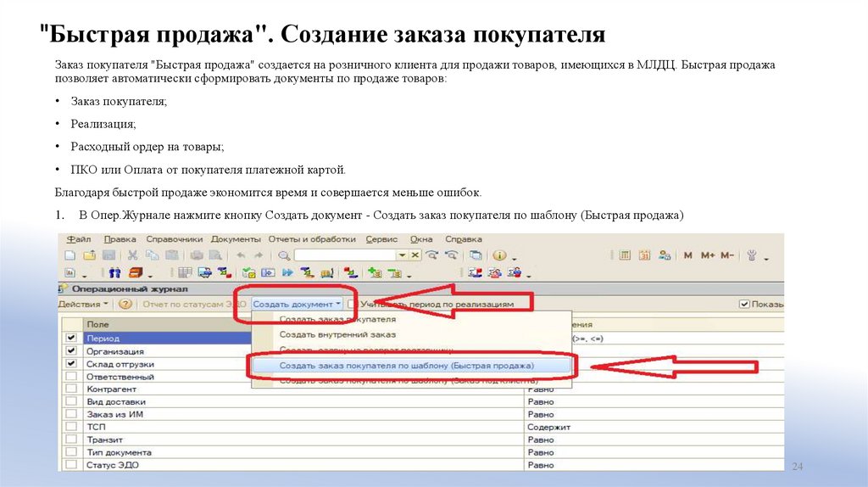Expand the dropdown arrow beside Info icon
The height and width of the screenshot is (487, 868).
[515, 258]
